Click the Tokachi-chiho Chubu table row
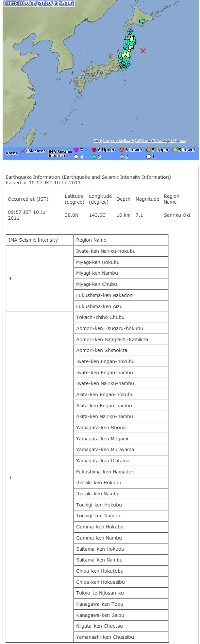 point(121,317)
